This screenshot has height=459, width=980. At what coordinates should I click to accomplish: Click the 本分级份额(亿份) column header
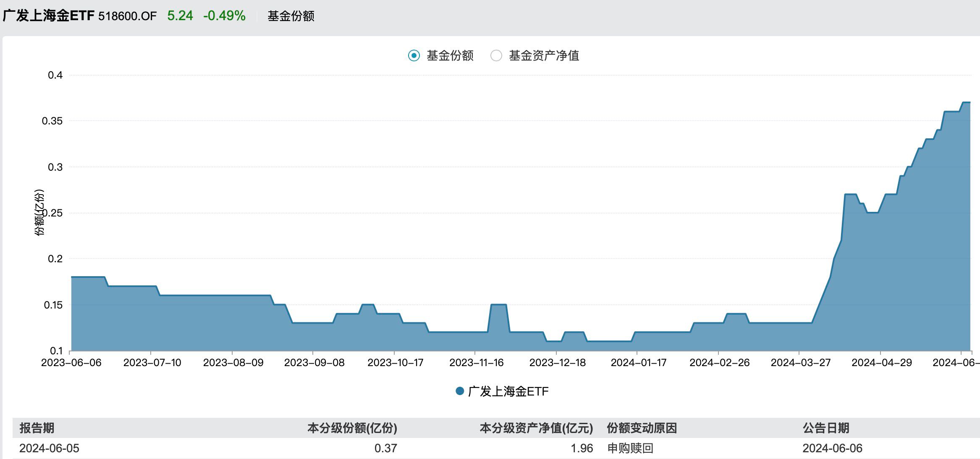click(352, 428)
